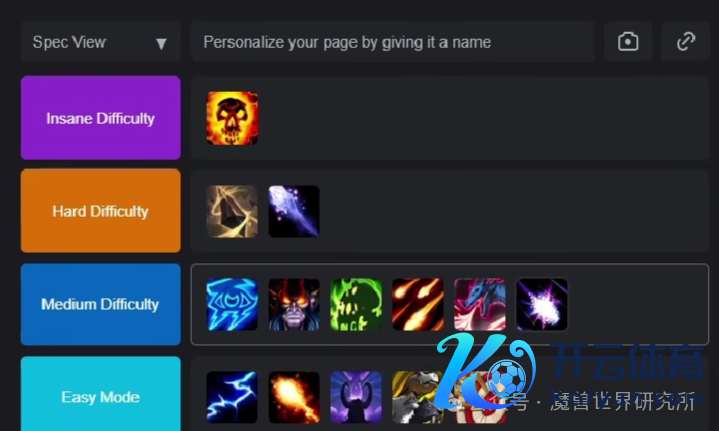Click the blue dragon icon in Medium tier
Image resolution: width=719 pixels, height=431 pixels.
pos(480,304)
